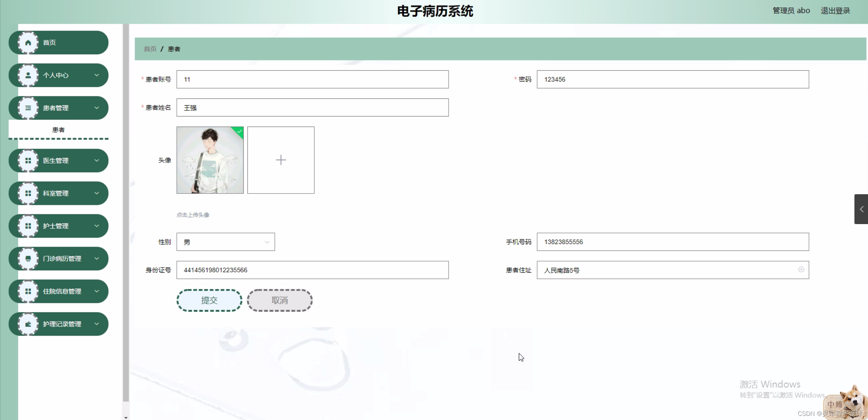This screenshot has height=420, width=868.
Task: Click 退出登录 to log out
Action: (x=835, y=11)
